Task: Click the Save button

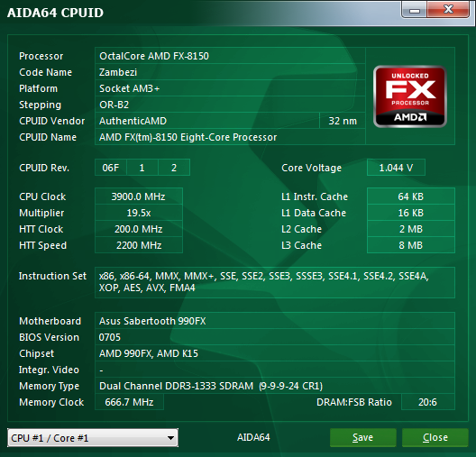Action: [362, 437]
